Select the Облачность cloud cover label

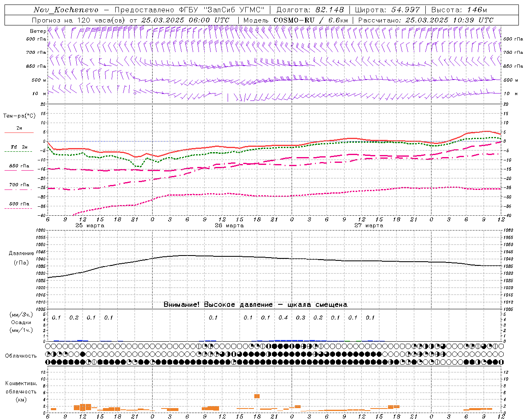pyautogui.click(x=21, y=356)
